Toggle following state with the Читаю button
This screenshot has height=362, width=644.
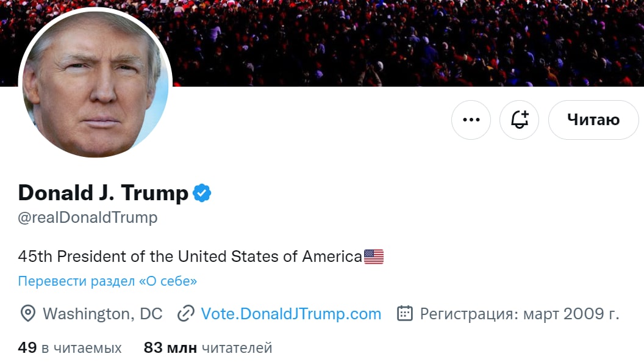[x=593, y=120]
